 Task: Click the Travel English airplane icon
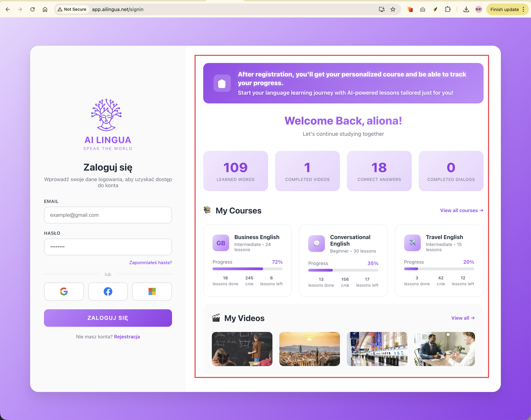412,243
